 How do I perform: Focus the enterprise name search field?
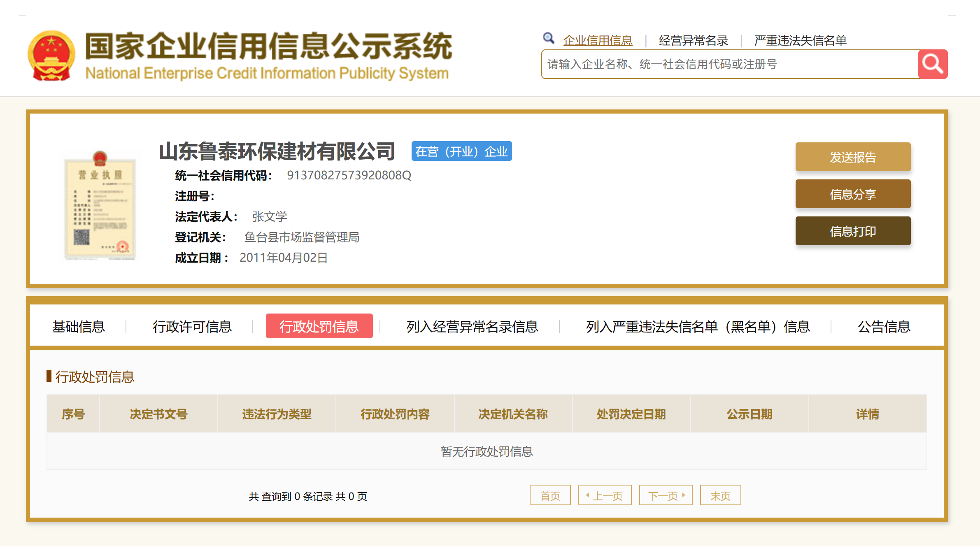(730, 64)
